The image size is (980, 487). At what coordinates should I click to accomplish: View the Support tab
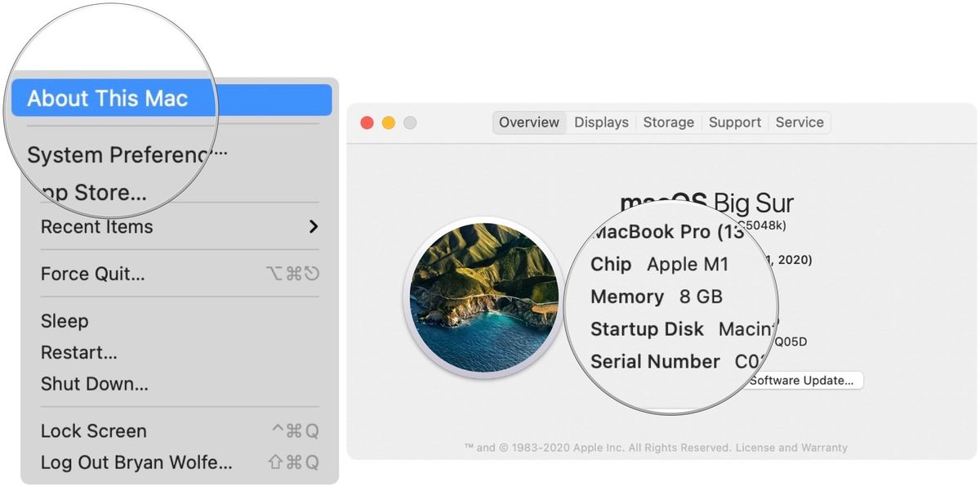pos(734,123)
